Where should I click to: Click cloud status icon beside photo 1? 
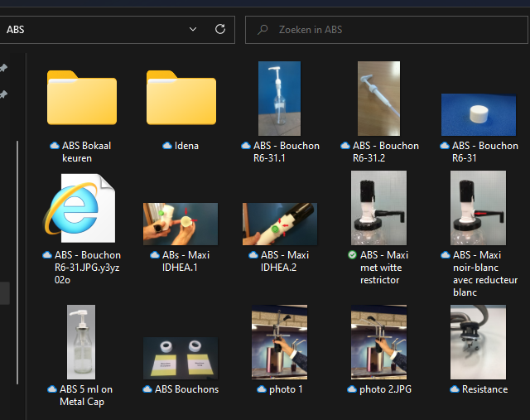click(x=262, y=389)
